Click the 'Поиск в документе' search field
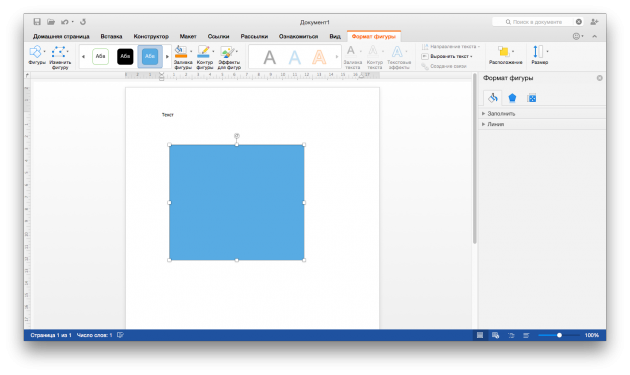The width and height of the screenshot is (630, 375). [537, 22]
